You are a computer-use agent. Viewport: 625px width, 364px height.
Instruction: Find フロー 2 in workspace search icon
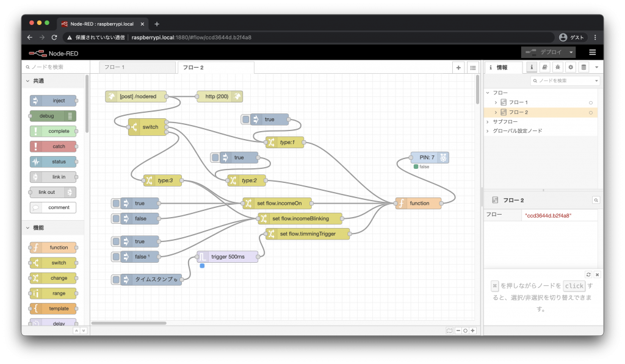[596, 200]
